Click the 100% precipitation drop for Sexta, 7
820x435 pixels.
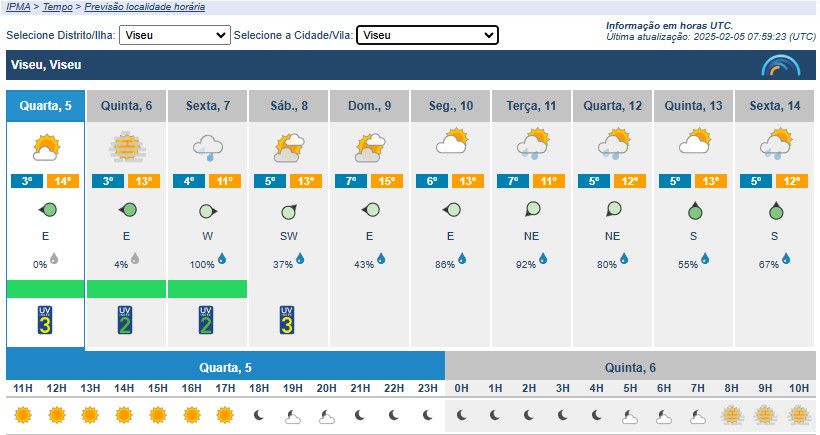click(x=222, y=258)
